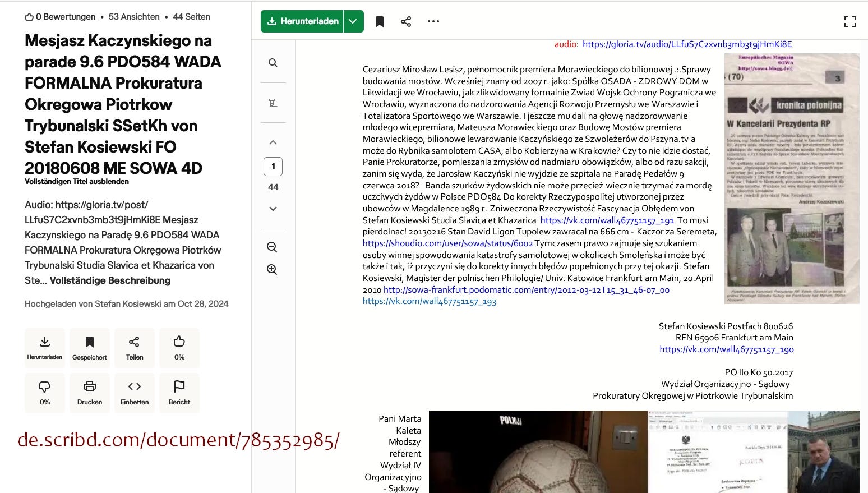Screen dimensions: 868x493
Task: Click the text Pani Marta Kaleta
Action: coord(400,425)
